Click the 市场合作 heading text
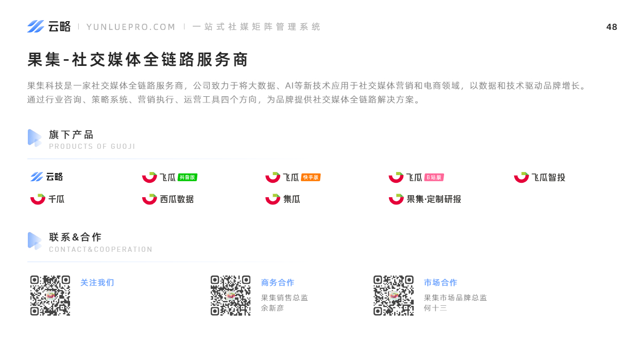This screenshot has height=362, width=644. 440,283
